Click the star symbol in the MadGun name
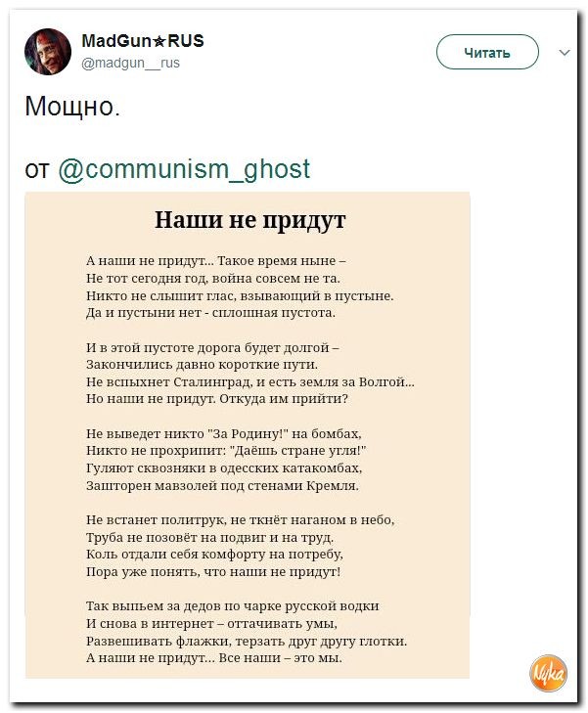 coord(158,42)
